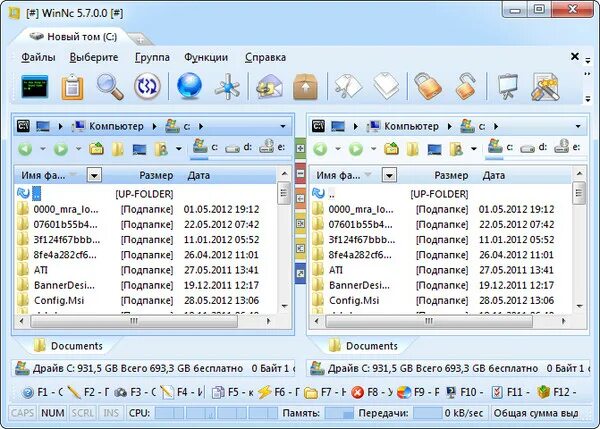Open the blue globe network icon
600x429 pixels.
pyautogui.click(x=189, y=86)
